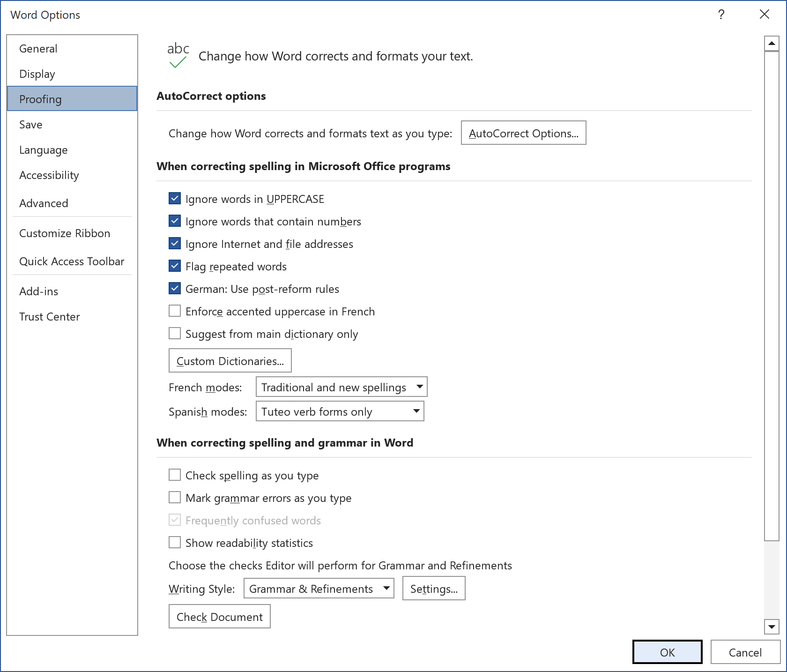This screenshot has width=787, height=672.
Task: Select the Proofing category
Action: tap(72, 99)
